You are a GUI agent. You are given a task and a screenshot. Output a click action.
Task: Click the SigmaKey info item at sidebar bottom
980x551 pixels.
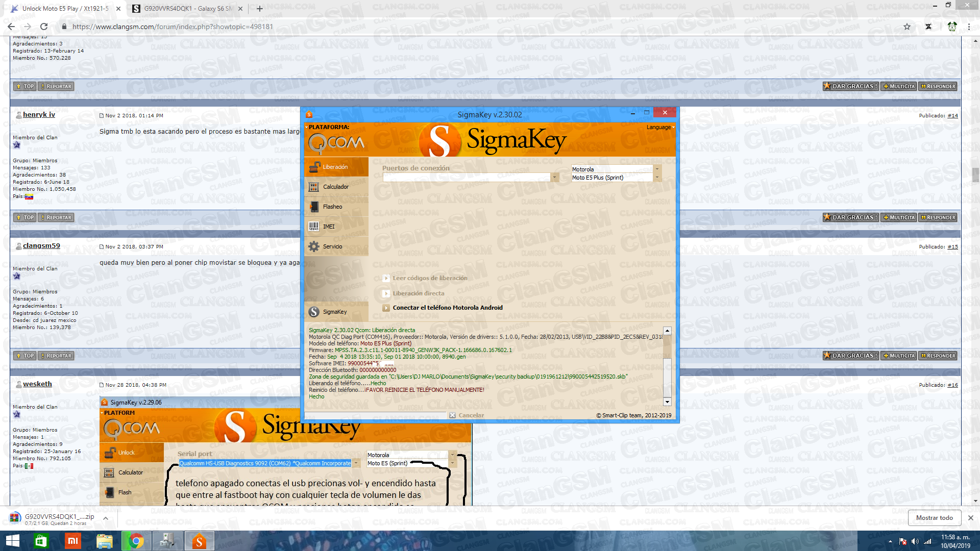(x=336, y=312)
